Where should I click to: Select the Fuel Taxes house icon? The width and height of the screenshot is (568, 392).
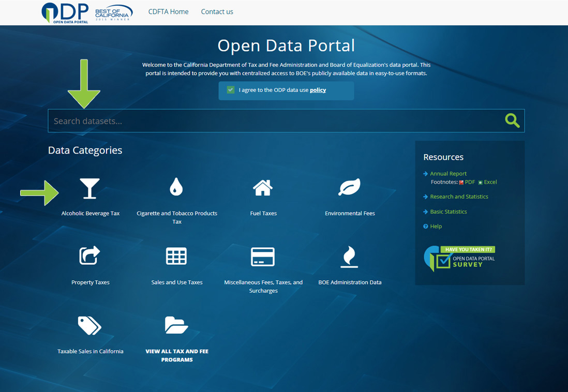coord(263,188)
